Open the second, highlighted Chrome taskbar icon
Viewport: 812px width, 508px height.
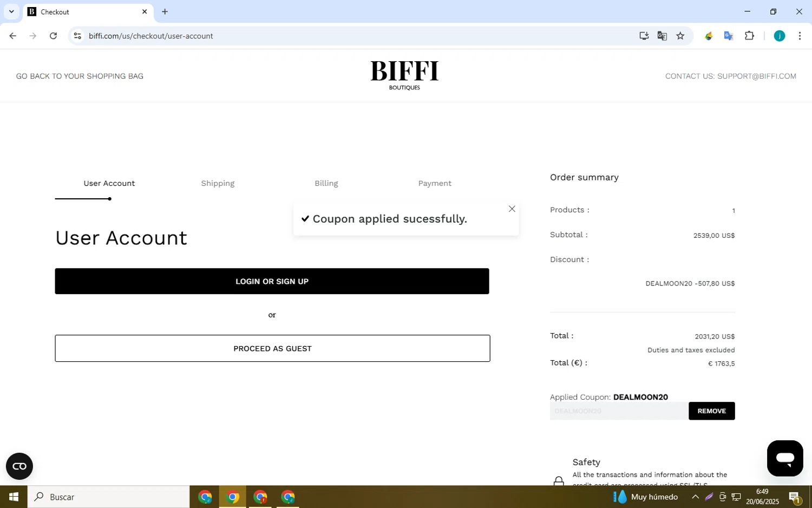233,497
